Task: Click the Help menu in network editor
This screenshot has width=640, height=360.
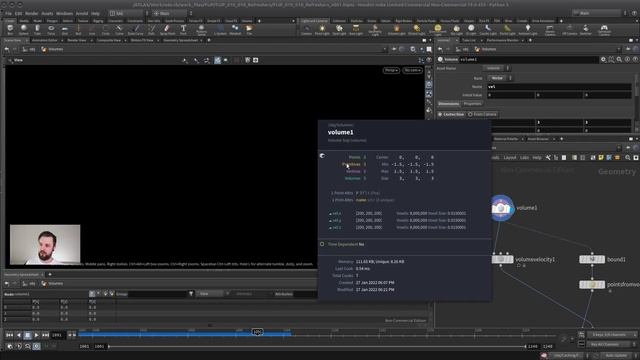Action: coord(537,158)
